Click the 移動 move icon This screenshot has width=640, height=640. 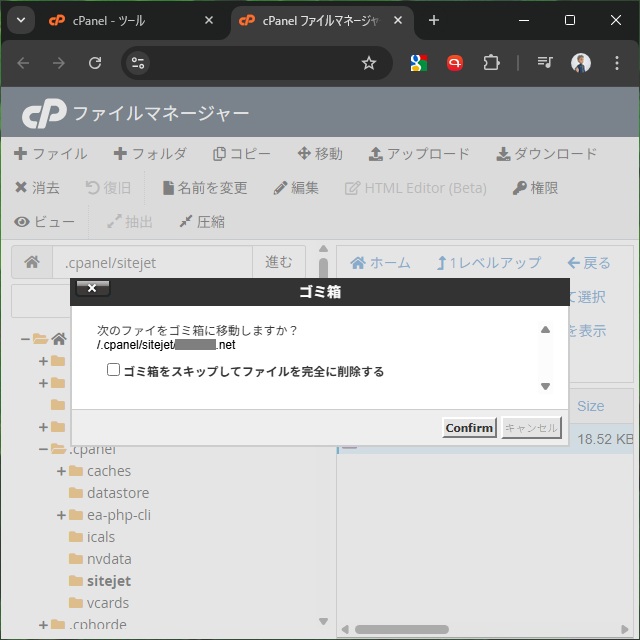[304, 154]
